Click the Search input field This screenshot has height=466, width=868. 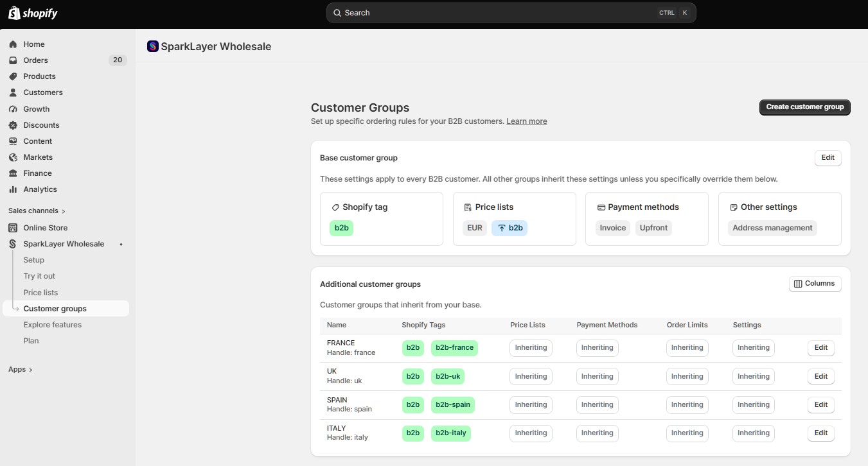511,13
